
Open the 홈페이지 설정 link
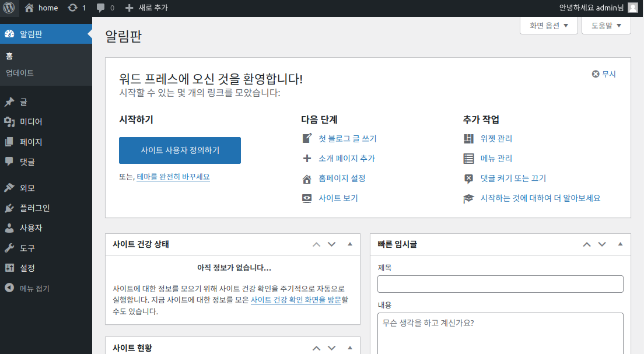(342, 178)
